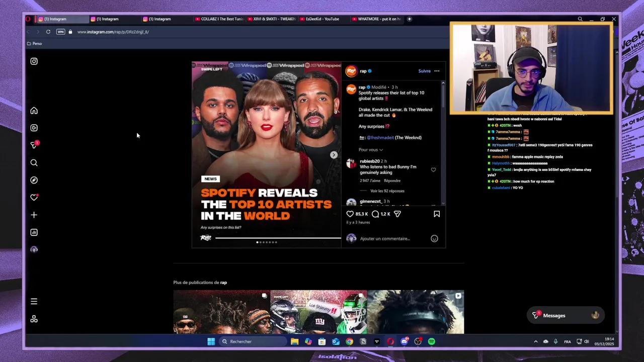
Task: Open rap's avatar in post header
Action: [351, 71]
